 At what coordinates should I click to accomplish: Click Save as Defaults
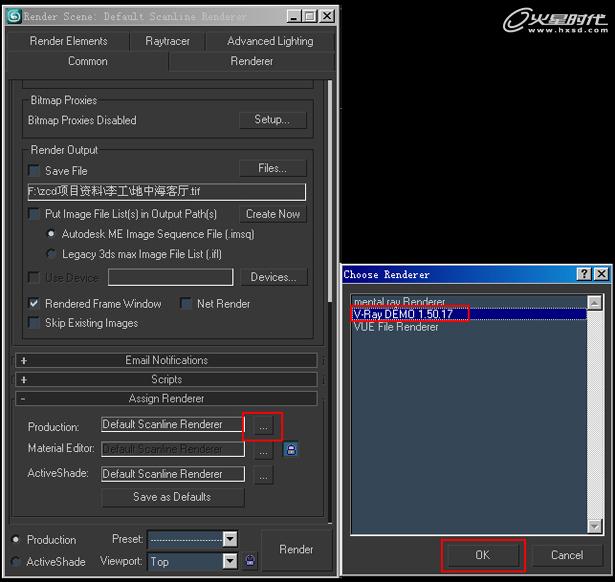(x=173, y=497)
